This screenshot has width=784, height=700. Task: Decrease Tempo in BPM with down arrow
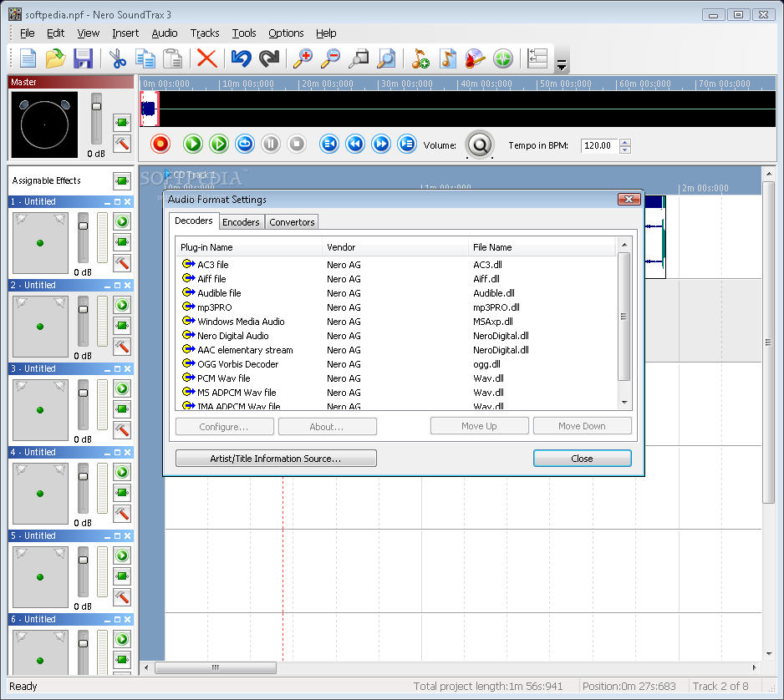625,150
